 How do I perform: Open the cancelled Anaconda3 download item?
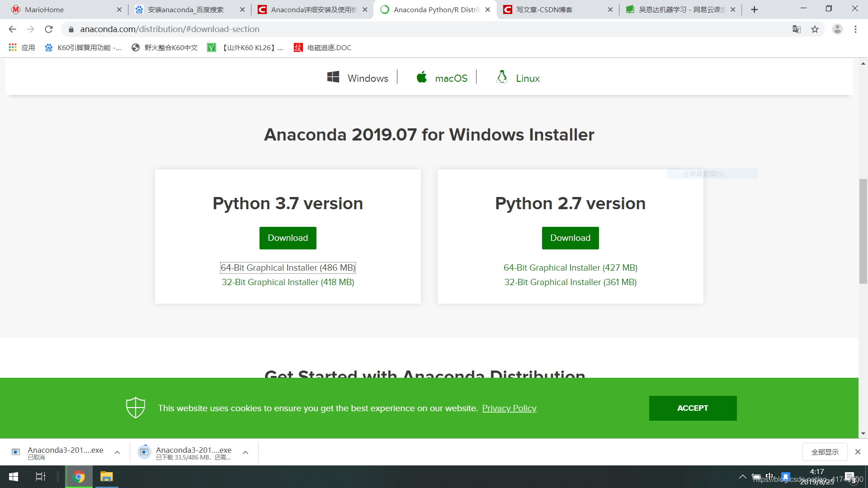coord(59,452)
